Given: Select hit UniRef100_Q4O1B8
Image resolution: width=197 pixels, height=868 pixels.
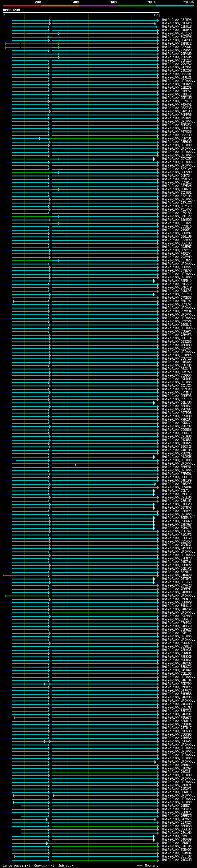Looking at the screenshot, I should coord(176,111).
